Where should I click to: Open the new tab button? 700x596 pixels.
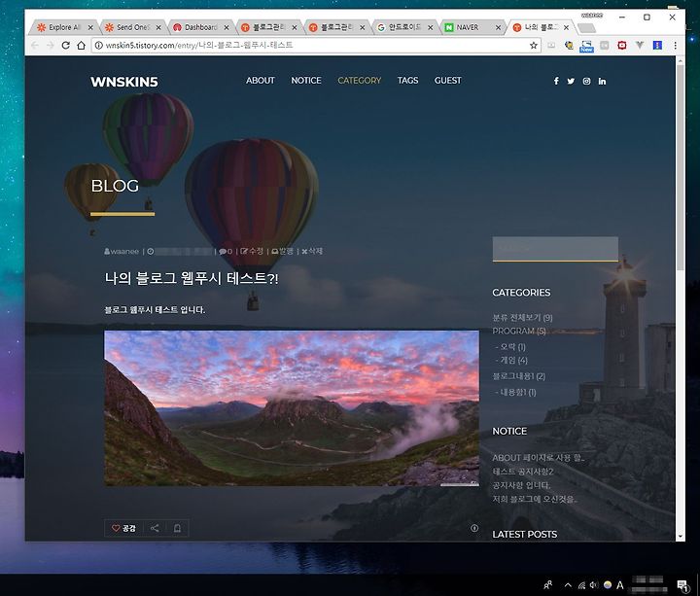(586, 28)
